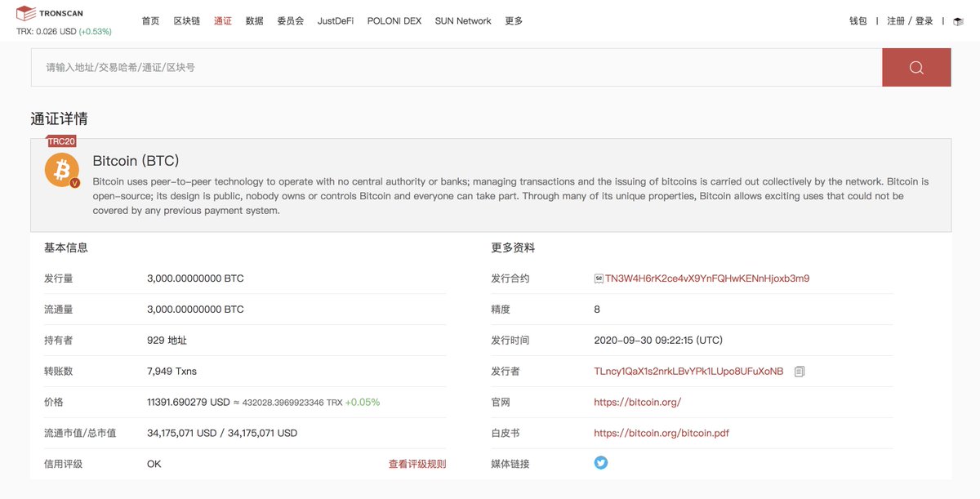The height and width of the screenshot is (499, 980).
Task: Open the bitcoin.pdf whitepaper link
Action: pyautogui.click(x=661, y=434)
